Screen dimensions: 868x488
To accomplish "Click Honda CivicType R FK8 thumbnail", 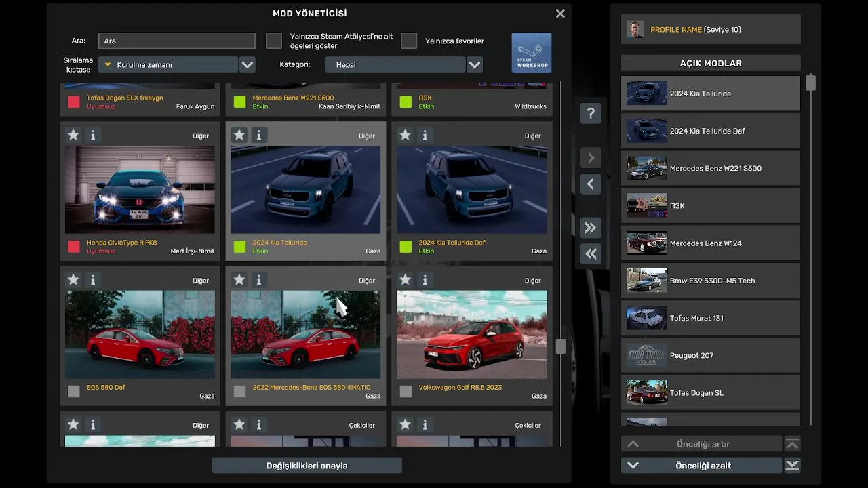I will pyautogui.click(x=140, y=190).
